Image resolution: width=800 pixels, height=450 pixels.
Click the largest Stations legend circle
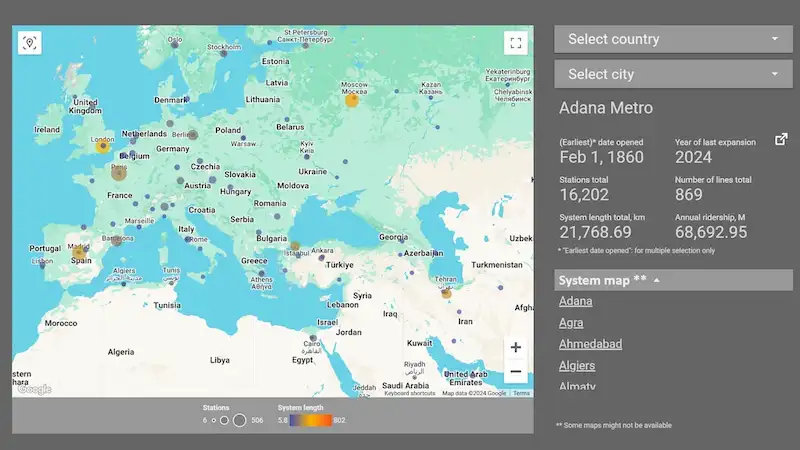[x=239, y=420]
